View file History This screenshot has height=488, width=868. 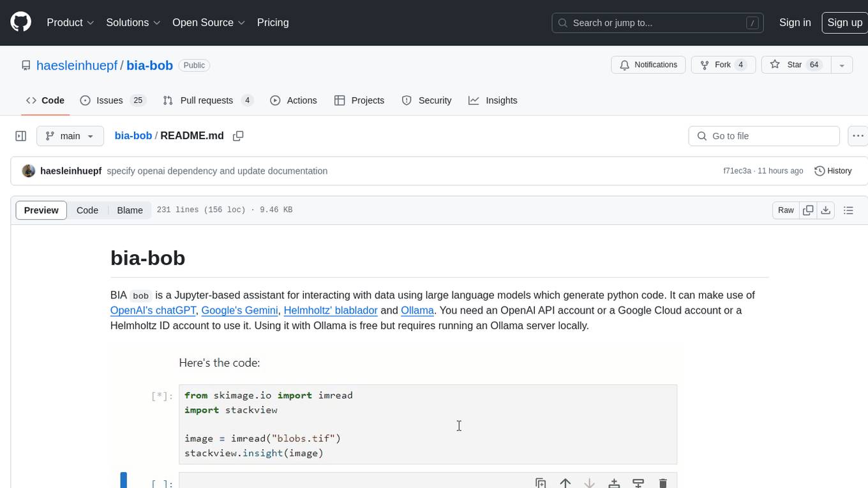833,171
